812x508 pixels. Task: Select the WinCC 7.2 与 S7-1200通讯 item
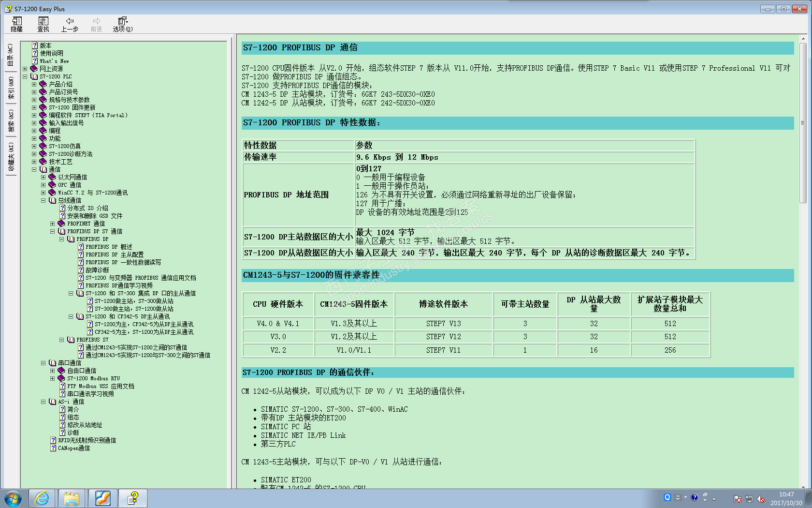93,193
